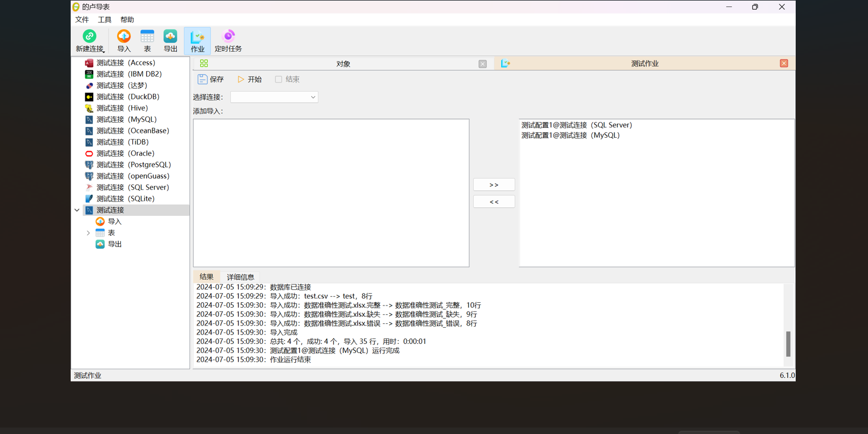The width and height of the screenshot is (868, 434).
Task: Open the 导入 toolbar icon
Action: (124, 36)
